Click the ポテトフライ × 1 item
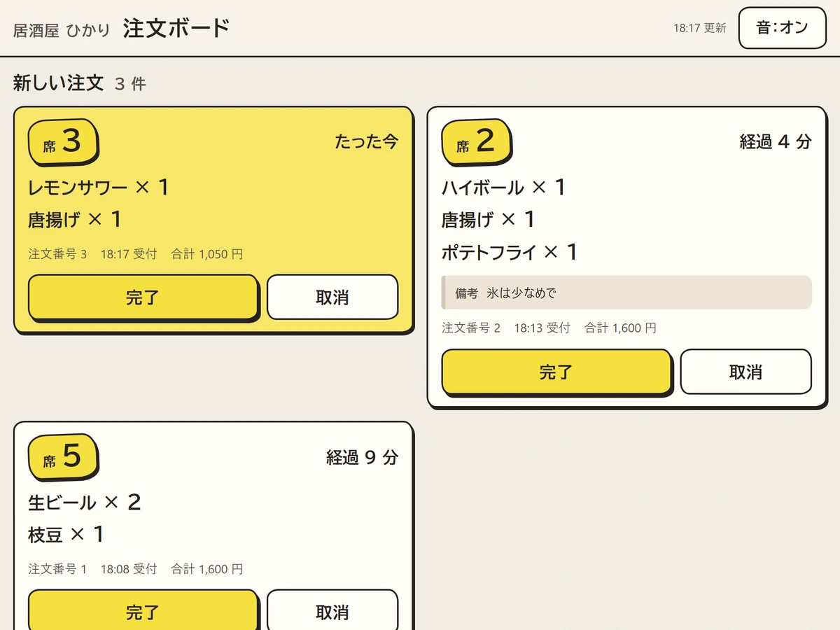 point(510,251)
